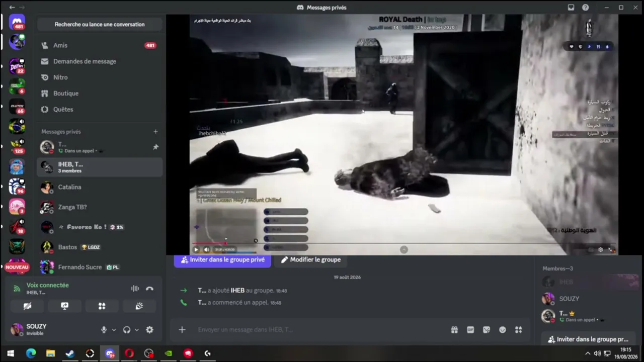The image size is (644, 362).
Task: Click Recherche ou lance une conversation
Action: (x=100, y=24)
